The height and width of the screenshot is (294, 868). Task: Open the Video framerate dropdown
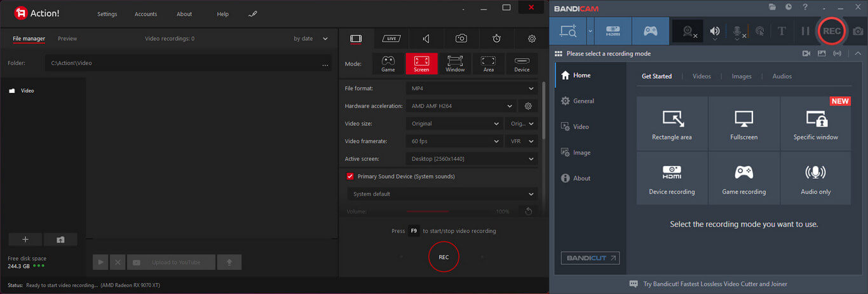[x=454, y=141]
